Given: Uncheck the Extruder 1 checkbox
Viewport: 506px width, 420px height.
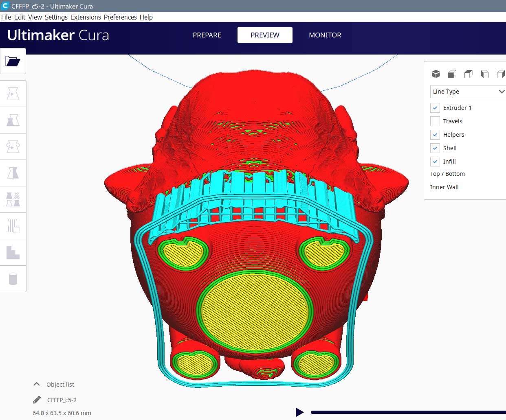Looking at the screenshot, I should [435, 108].
